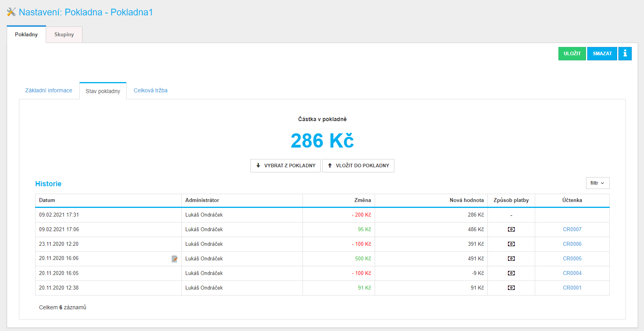Save with the ULOŽIT button
This screenshot has width=644, height=331.
[572, 54]
